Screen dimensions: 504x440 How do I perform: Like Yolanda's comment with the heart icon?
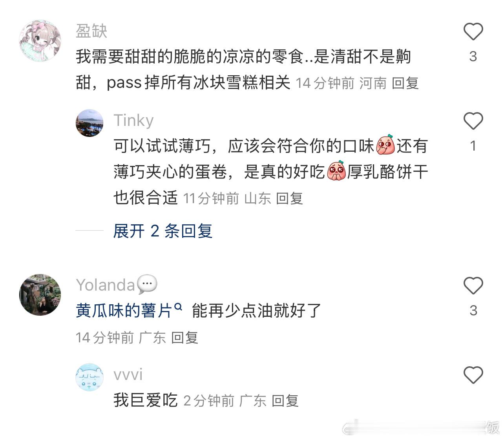click(x=473, y=285)
